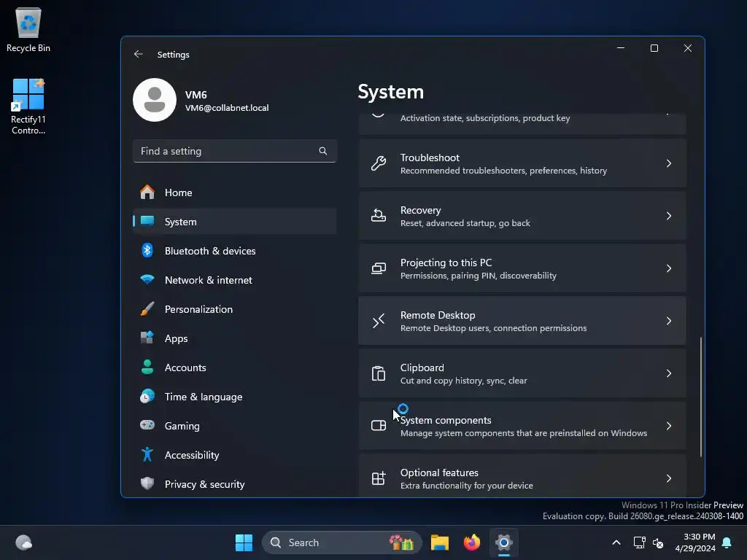The image size is (747, 560).
Task: Click the Gaming controller icon
Action: 147,425
